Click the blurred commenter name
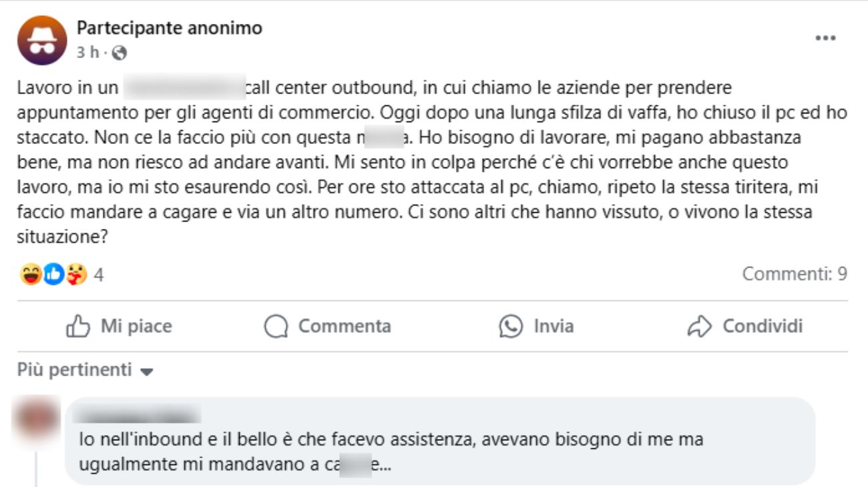 click(140, 416)
